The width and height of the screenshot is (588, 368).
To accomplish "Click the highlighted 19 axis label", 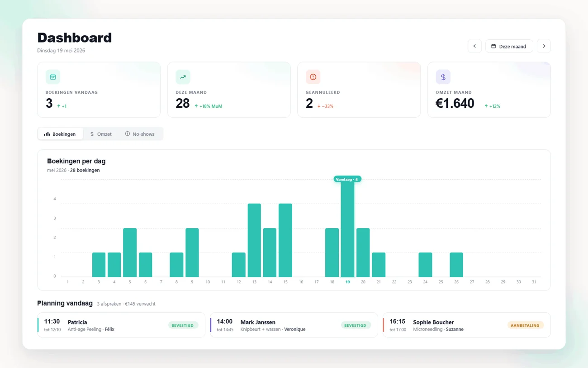I will [347, 282].
